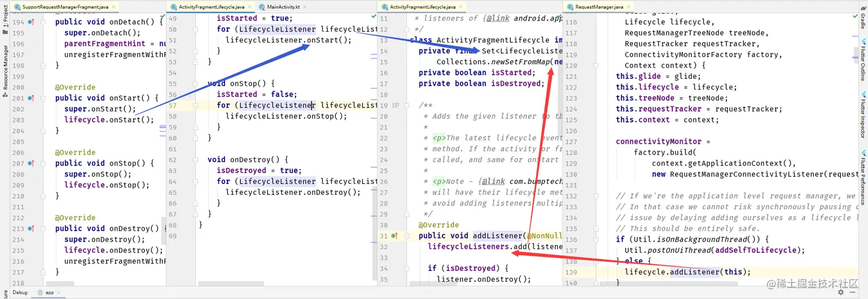Open Debug panel settings gear
868x299 pixels.
(x=840, y=292)
